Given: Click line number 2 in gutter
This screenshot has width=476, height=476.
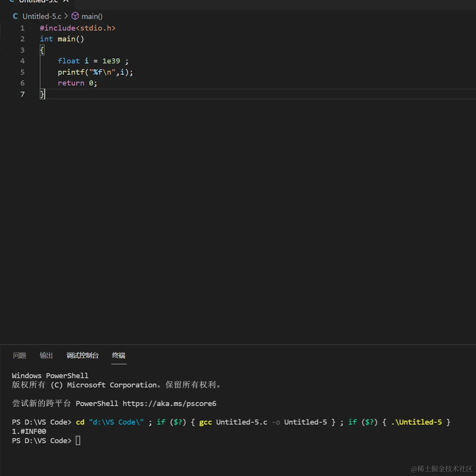Looking at the screenshot, I should coord(22,39).
